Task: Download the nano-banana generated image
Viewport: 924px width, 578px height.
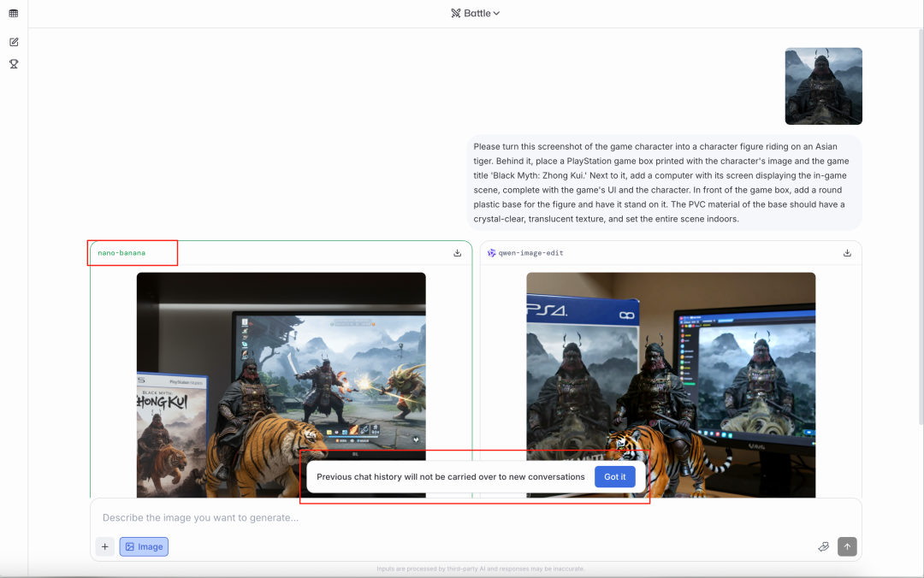Action: pyautogui.click(x=457, y=253)
